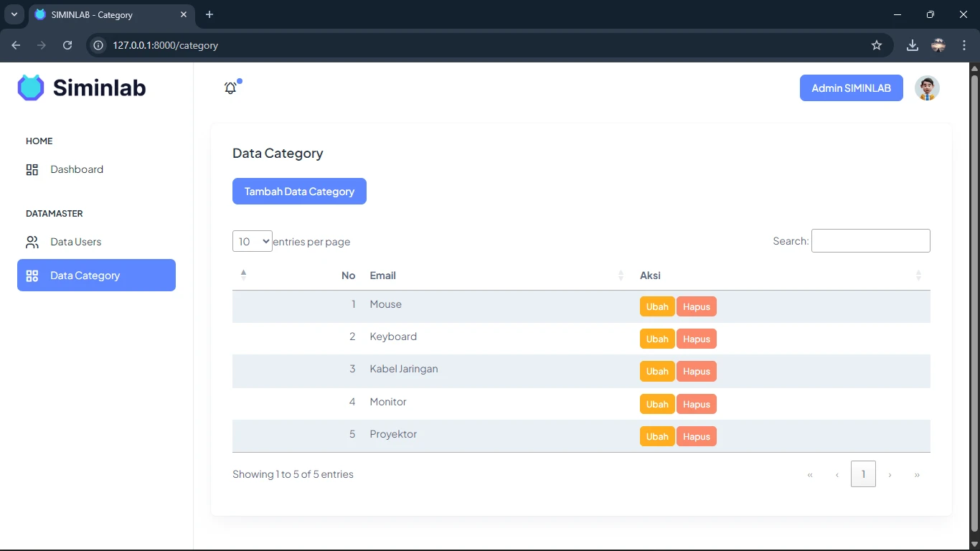
Task: Reload the page using the browser refresh icon
Action: pyautogui.click(x=67, y=45)
